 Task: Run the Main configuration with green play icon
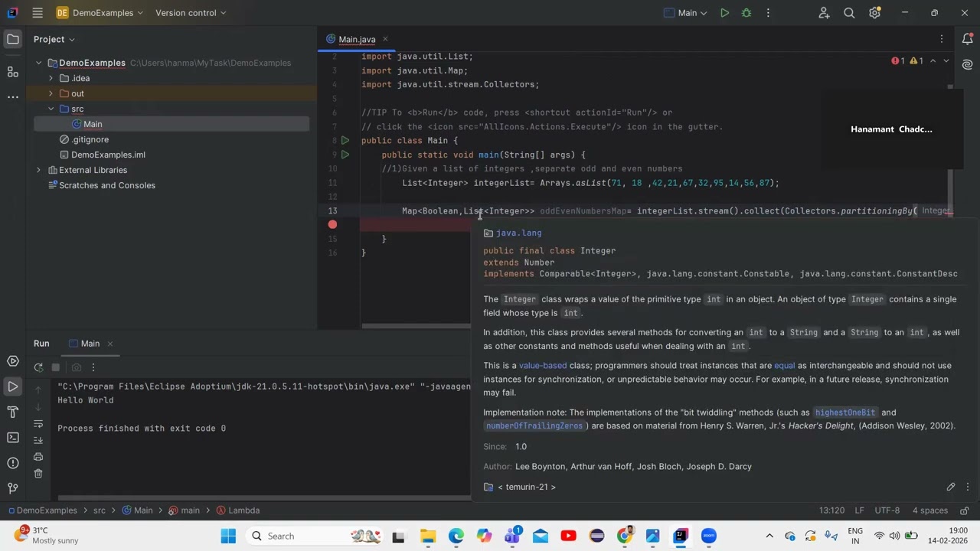724,13
